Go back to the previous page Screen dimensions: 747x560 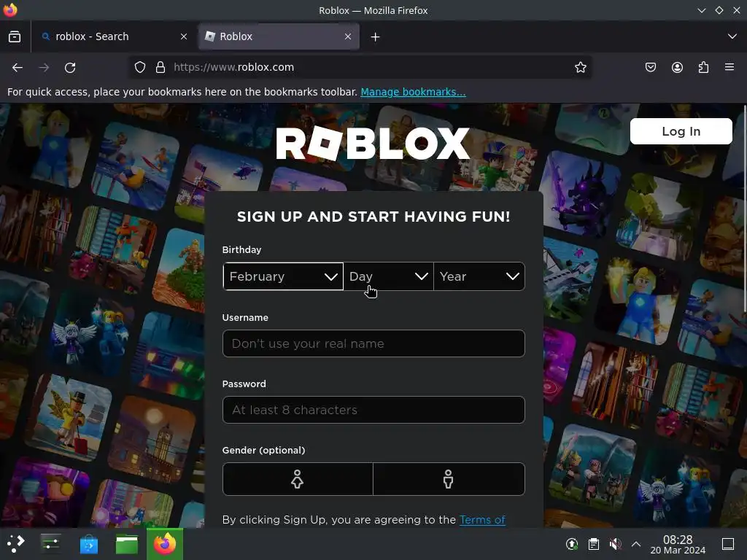pos(18,68)
